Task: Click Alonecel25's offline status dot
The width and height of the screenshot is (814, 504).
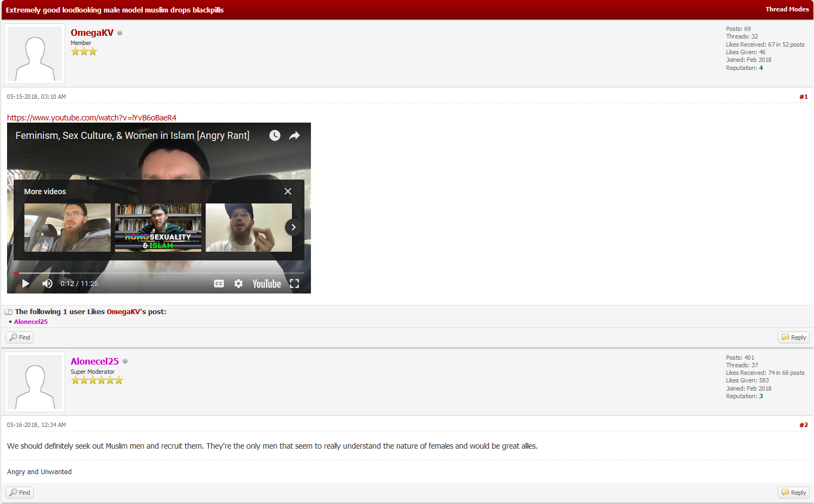Action: (125, 361)
